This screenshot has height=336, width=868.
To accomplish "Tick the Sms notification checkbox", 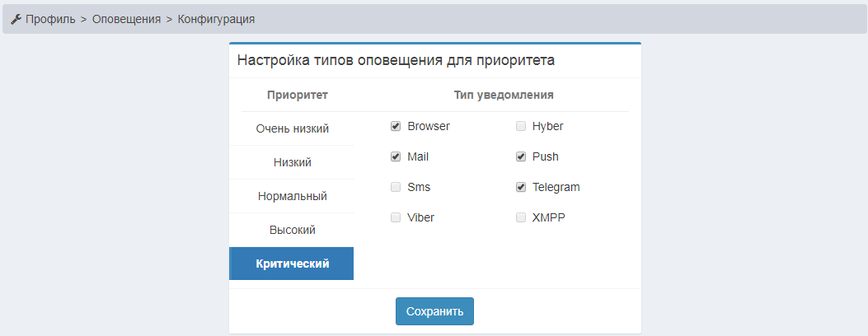I will click(x=396, y=187).
